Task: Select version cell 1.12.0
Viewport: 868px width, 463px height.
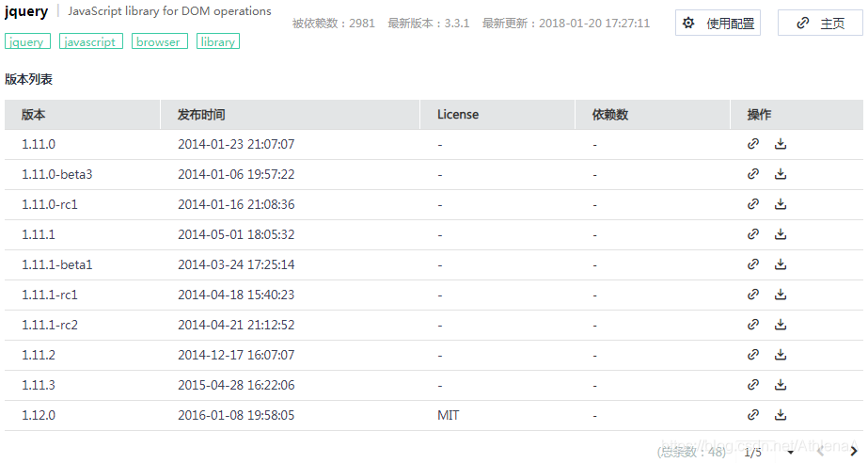Action: coord(39,415)
